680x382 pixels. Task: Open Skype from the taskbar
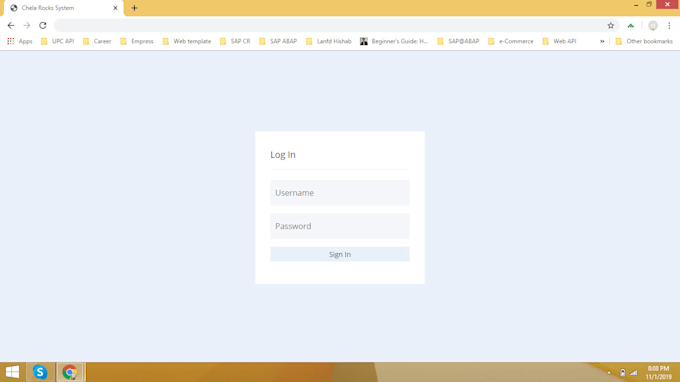click(40, 372)
